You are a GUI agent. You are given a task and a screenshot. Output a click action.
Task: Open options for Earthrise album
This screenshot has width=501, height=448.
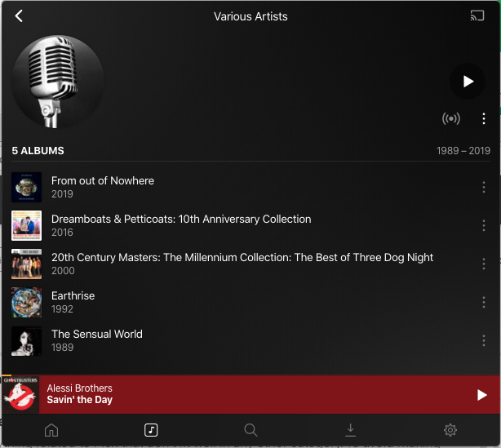[x=484, y=302]
